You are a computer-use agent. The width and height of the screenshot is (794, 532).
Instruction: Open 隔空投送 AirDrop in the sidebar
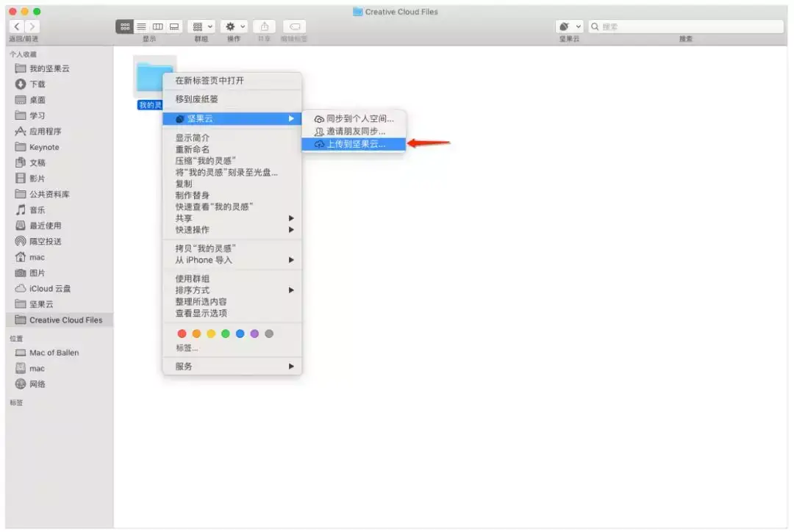60,241
